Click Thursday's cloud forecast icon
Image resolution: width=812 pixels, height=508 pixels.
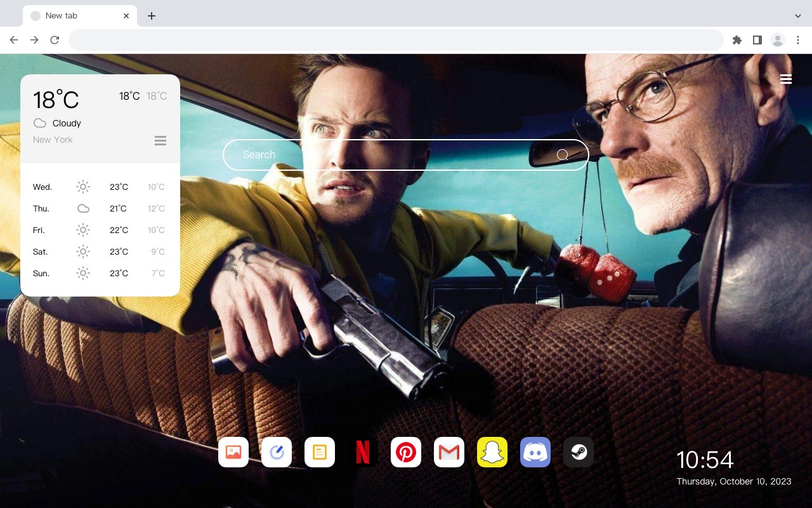(83, 208)
